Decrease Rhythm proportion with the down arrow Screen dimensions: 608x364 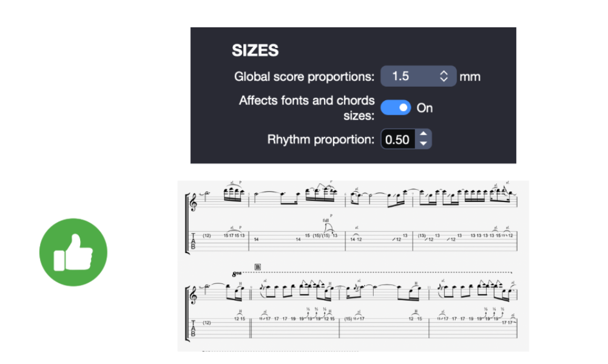(x=425, y=143)
